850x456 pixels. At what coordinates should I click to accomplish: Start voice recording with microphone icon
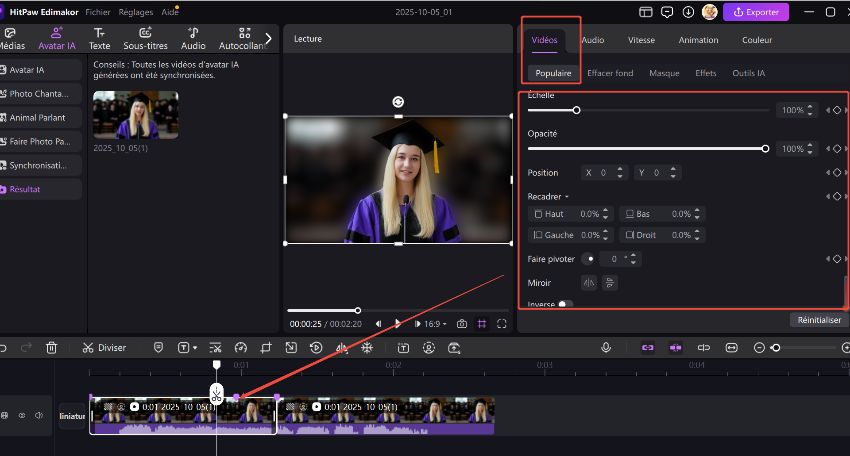pyautogui.click(x=606, y=348)
